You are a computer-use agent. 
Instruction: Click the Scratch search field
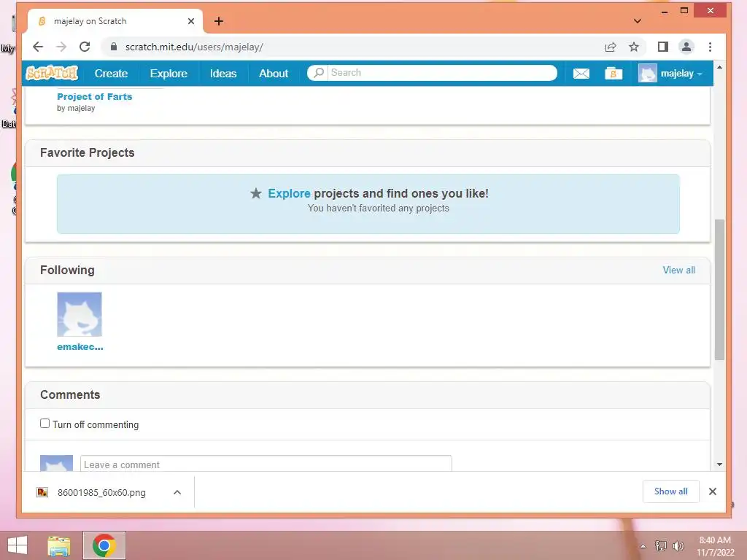(442, 73)
